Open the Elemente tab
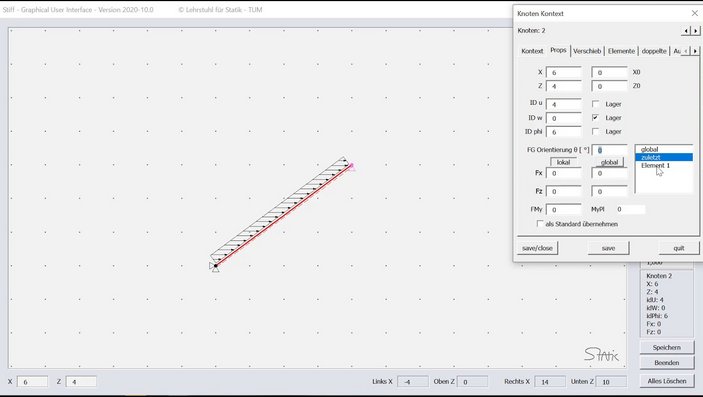This screenshot has height=397, width=703. 621,51
